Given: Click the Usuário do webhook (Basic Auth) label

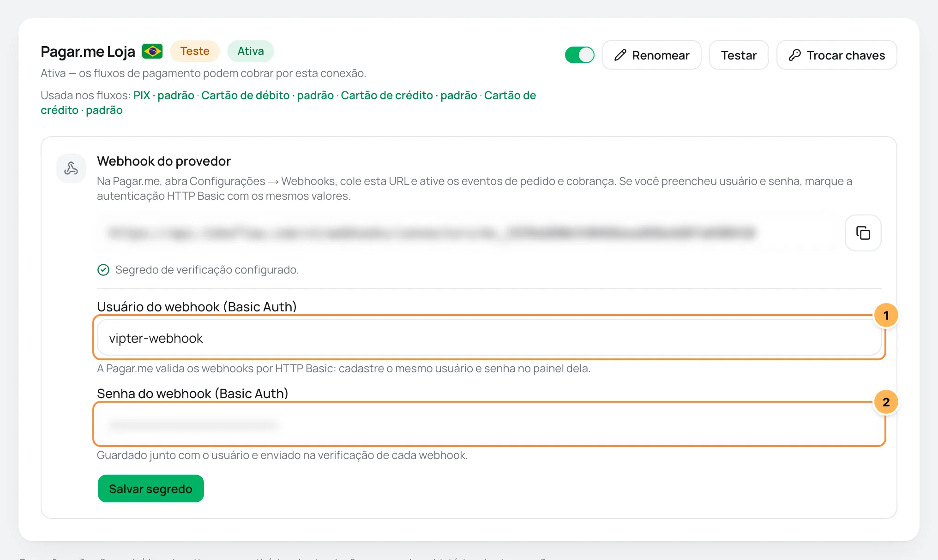Looking at the screenshot, I should click(197, 307).
